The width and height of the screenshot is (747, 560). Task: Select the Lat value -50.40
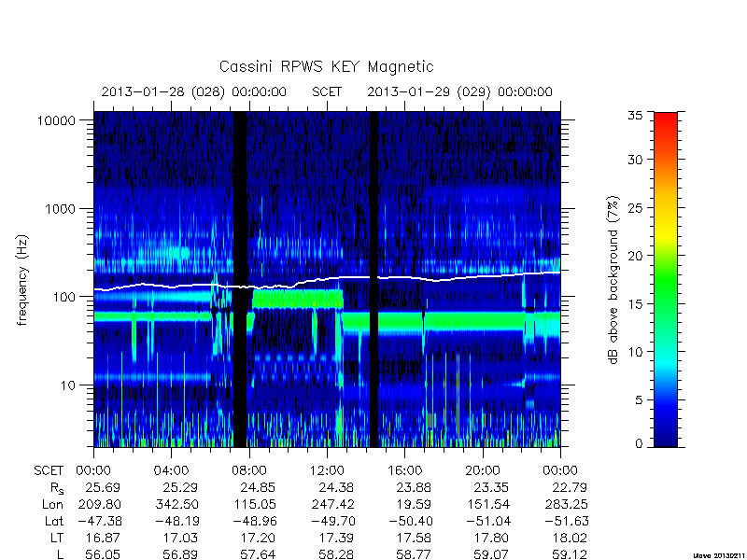tap(410, 522)
